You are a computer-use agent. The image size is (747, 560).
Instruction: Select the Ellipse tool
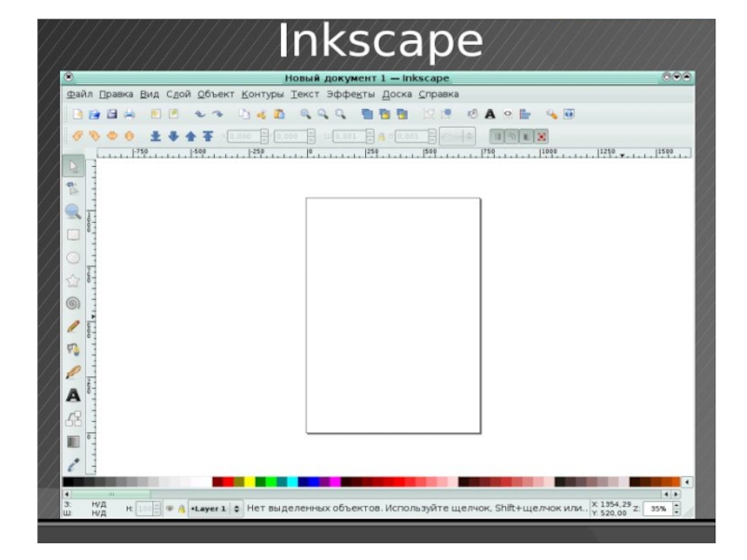point(73,258)
